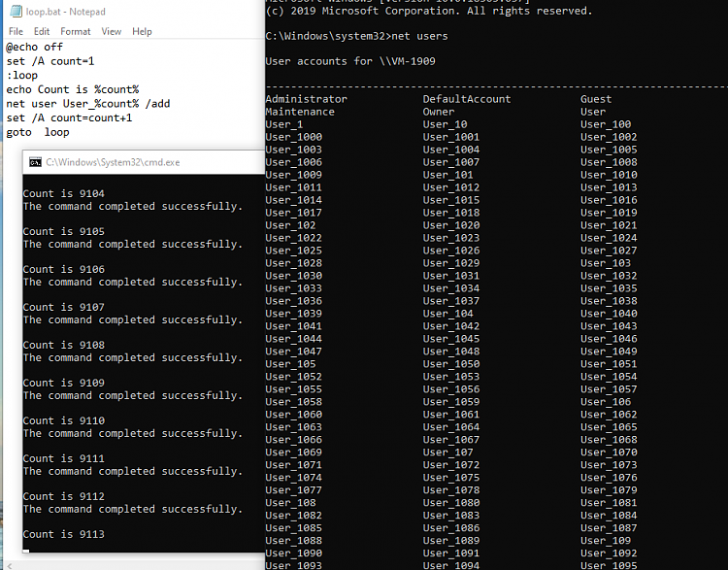728x570 pixels.
Task: Click the 'User_1092' entry
Action: point(609,553)
